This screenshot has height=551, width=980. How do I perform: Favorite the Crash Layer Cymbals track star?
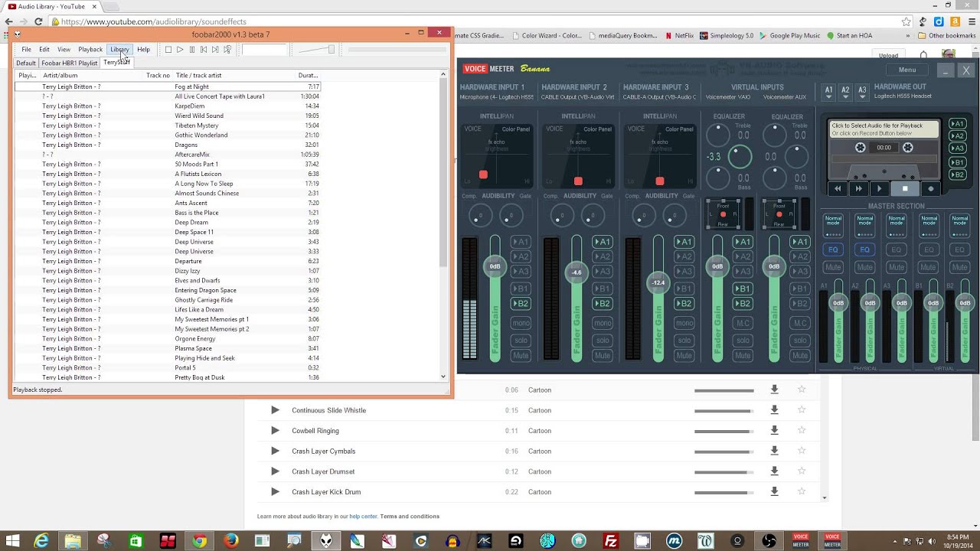pyautogui.click(x=802, y=451)
